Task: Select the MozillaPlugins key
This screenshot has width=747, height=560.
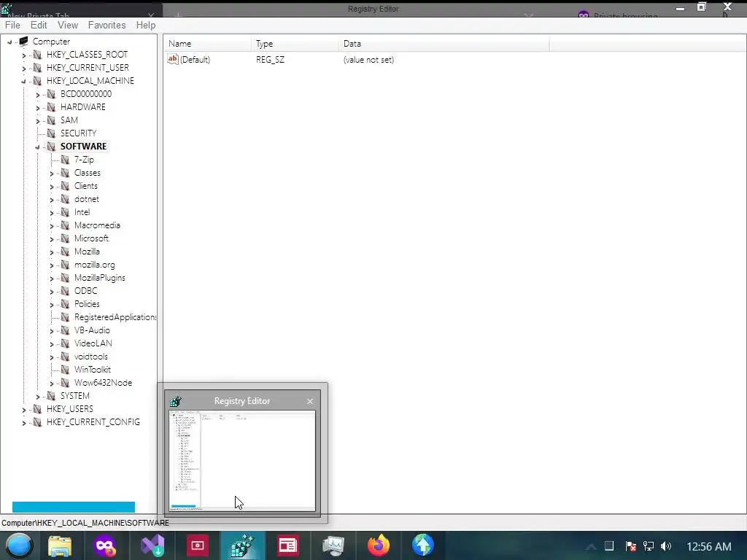Action: tap(99, 278)
